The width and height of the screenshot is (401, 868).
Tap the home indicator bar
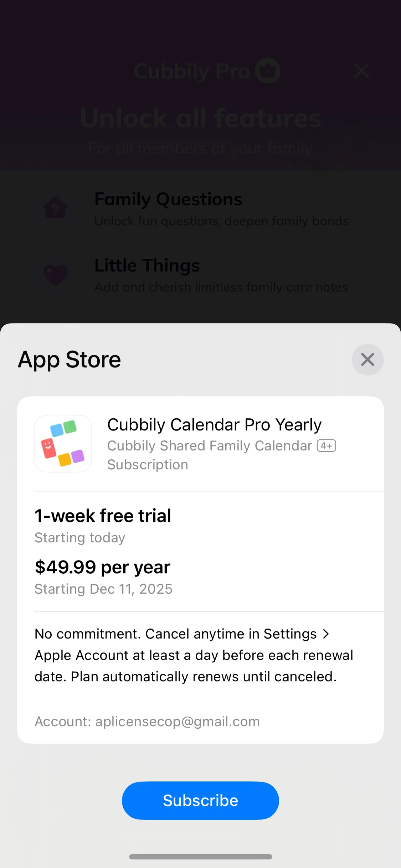click(200, 857)
